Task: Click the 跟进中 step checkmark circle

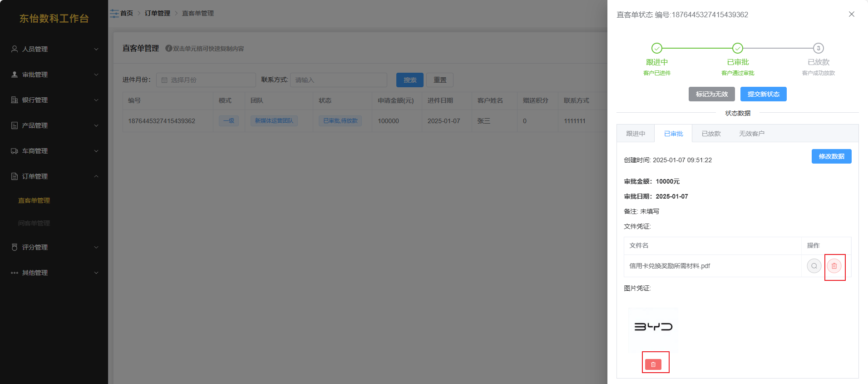Action: point(656,48)
